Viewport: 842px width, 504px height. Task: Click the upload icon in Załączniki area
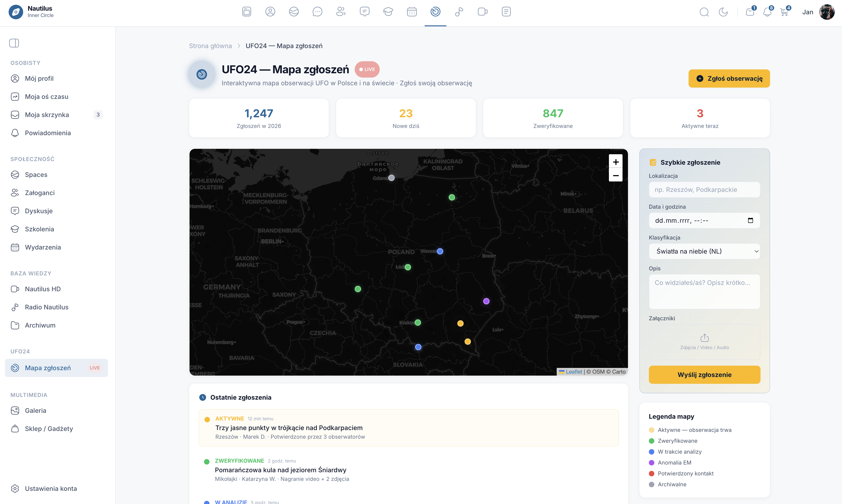click(704, 338)
